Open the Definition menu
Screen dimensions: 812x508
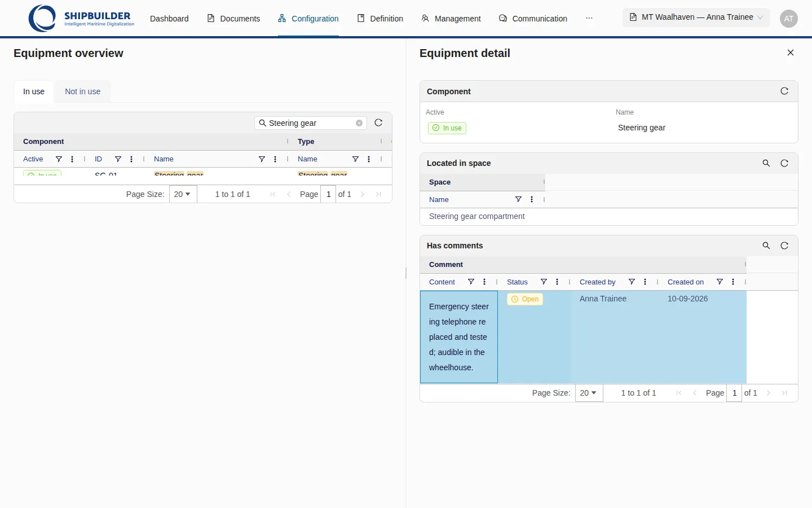coord(380,19)
